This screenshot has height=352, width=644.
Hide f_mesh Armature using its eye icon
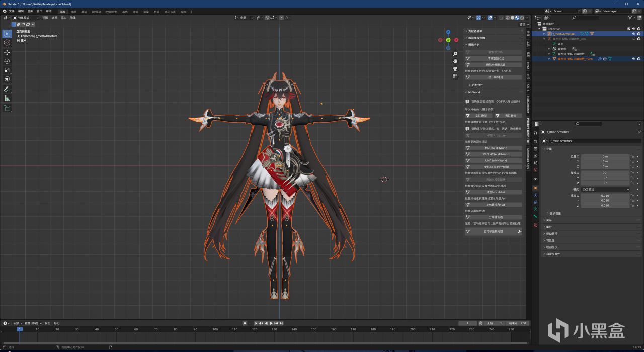coord(633,34)
